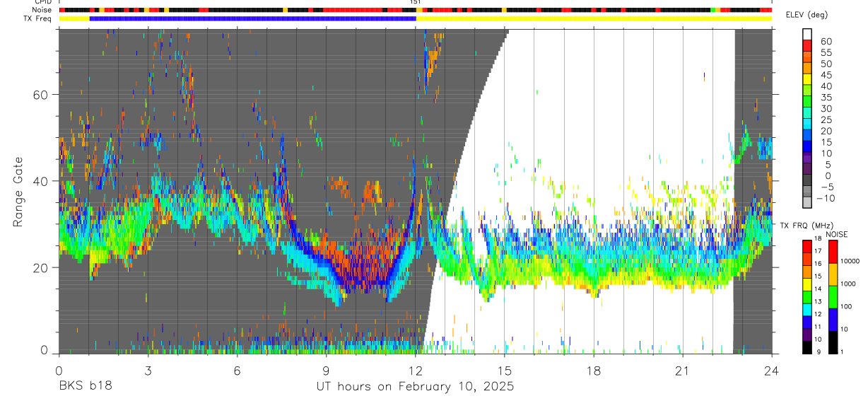
Task: Click the black swatch on the TX FRQ color bar
Action: (807, 347)
